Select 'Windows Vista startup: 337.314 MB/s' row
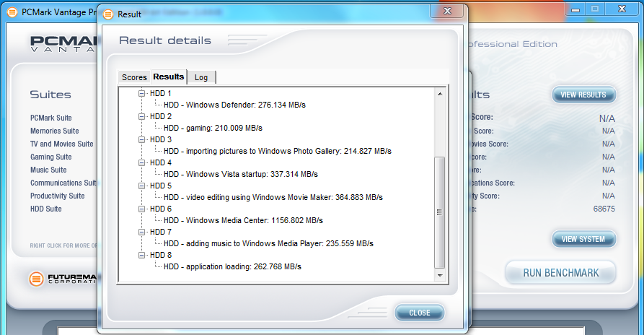This screenshot has height=335, width=644. pos(241,174)
